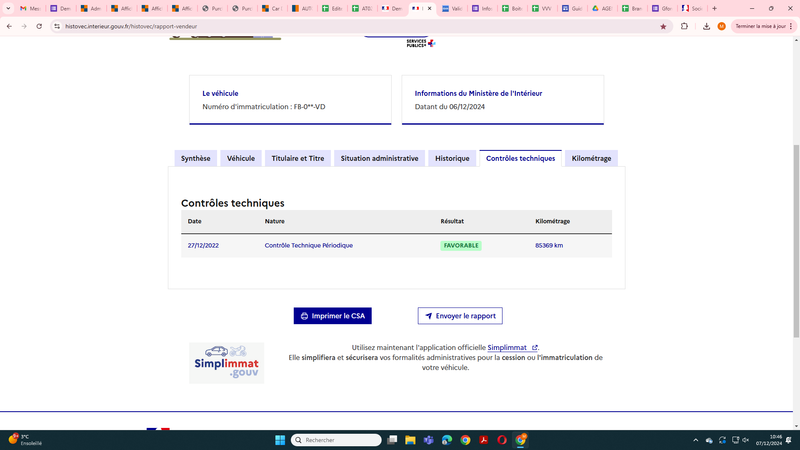The width and height of the screenshot is (800, 450).
Task: Open the Chrome profile avatar
Action: pos(721,27)
